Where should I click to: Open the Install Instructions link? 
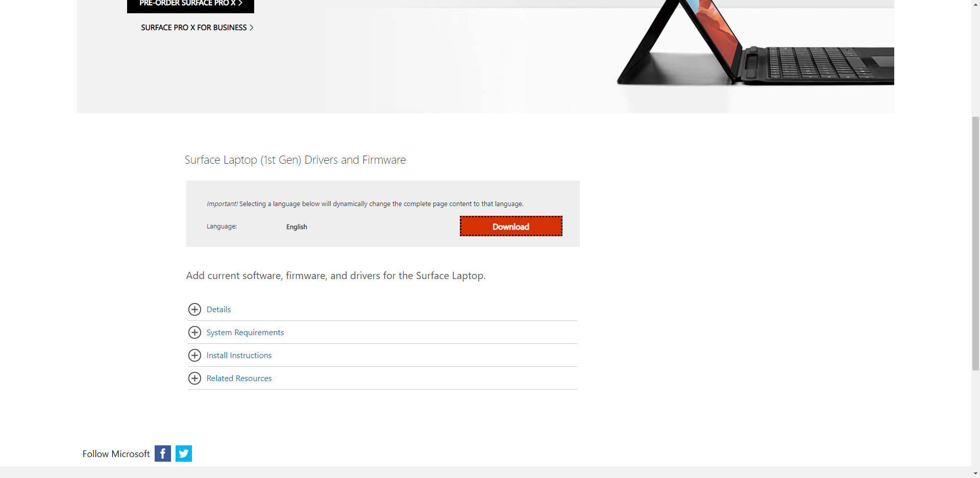(x=239, y=356)
